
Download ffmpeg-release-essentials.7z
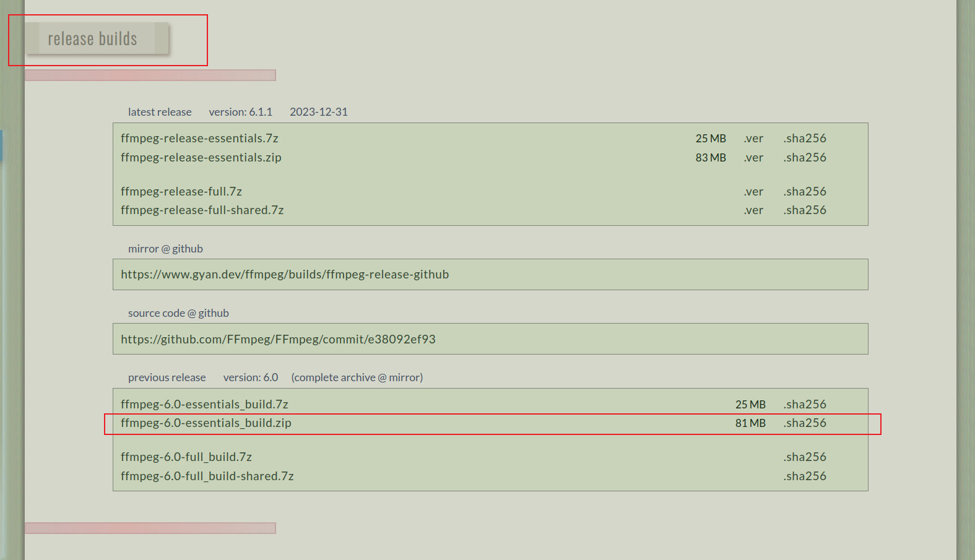199,138
